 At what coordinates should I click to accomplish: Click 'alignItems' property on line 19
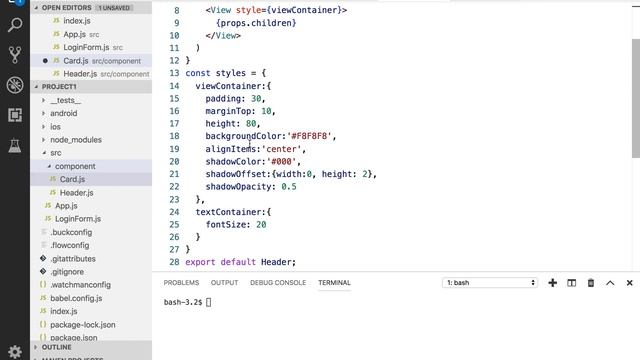(230, 149)
